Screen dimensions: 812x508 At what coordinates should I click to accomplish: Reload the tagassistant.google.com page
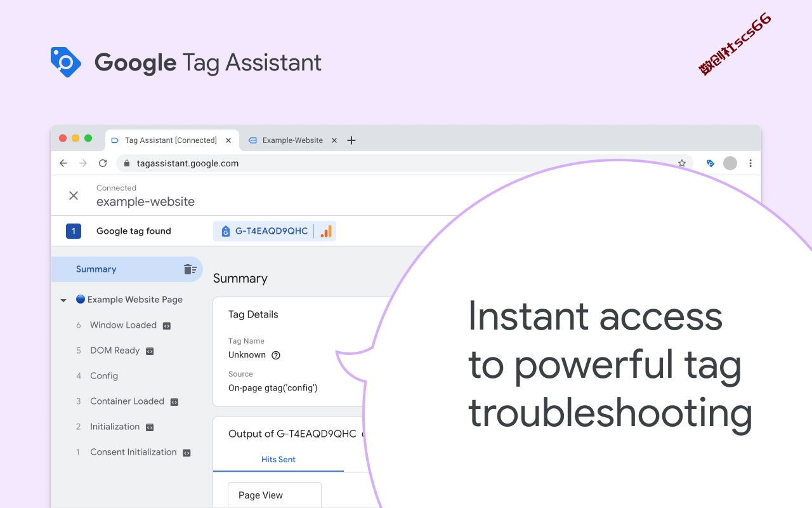tap(103, 163)
